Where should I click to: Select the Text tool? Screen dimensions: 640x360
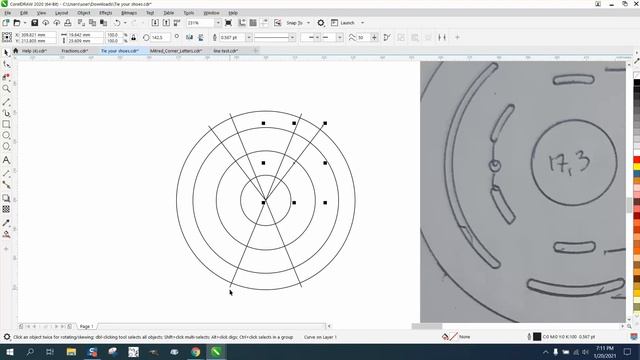coord(6,160)
